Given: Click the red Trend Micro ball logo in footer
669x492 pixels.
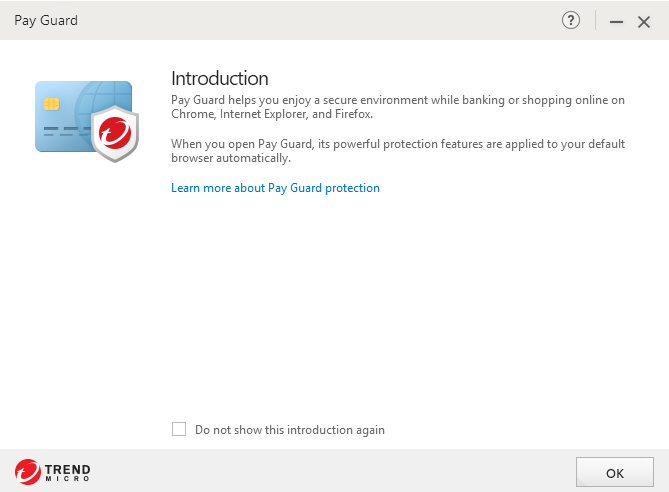Looking at the screenshot, I should pyautogui.click(x=28, y=472).
